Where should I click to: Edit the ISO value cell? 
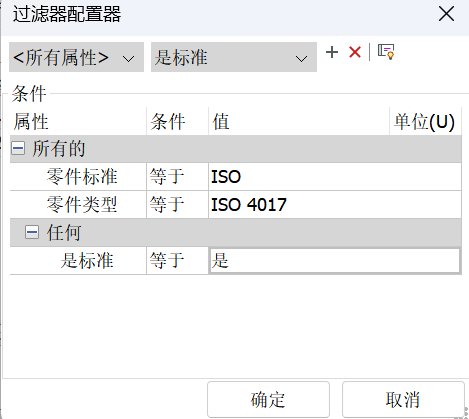(x=335, y=177)
